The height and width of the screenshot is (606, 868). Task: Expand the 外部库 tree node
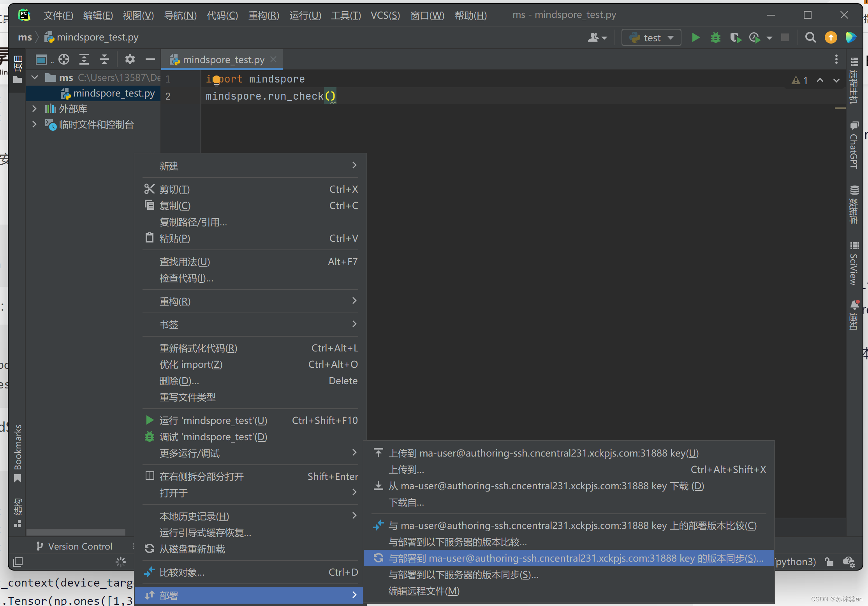click(34, 109)
